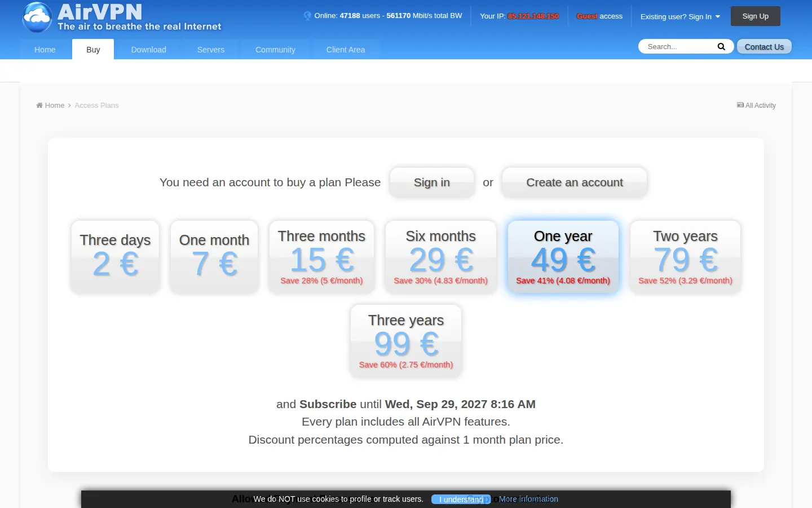Viewport: 812px width, 508px height.
Task: Click 'Discount percentages computed' note
Action: click(x=406, y=440)
